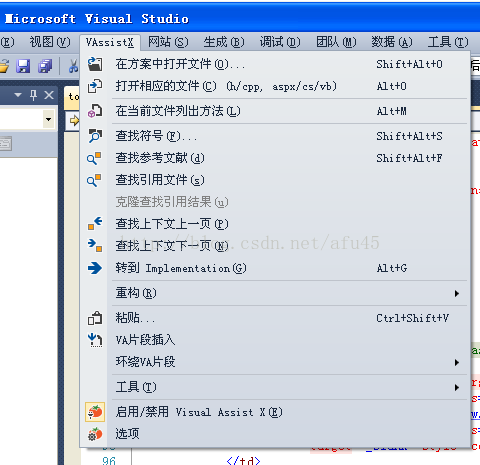Click line number 96 in editor
The height and width of the screenshot is (465, 480).
(x=109, y=461)
